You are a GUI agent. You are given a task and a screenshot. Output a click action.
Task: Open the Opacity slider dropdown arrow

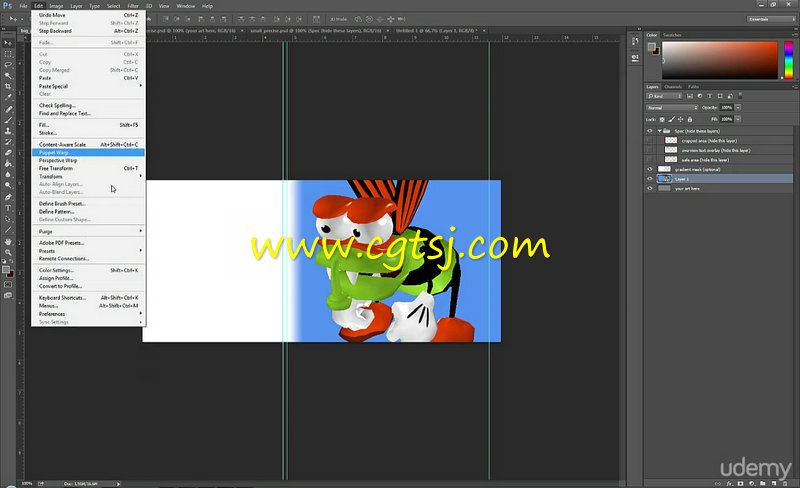[738, 108]
